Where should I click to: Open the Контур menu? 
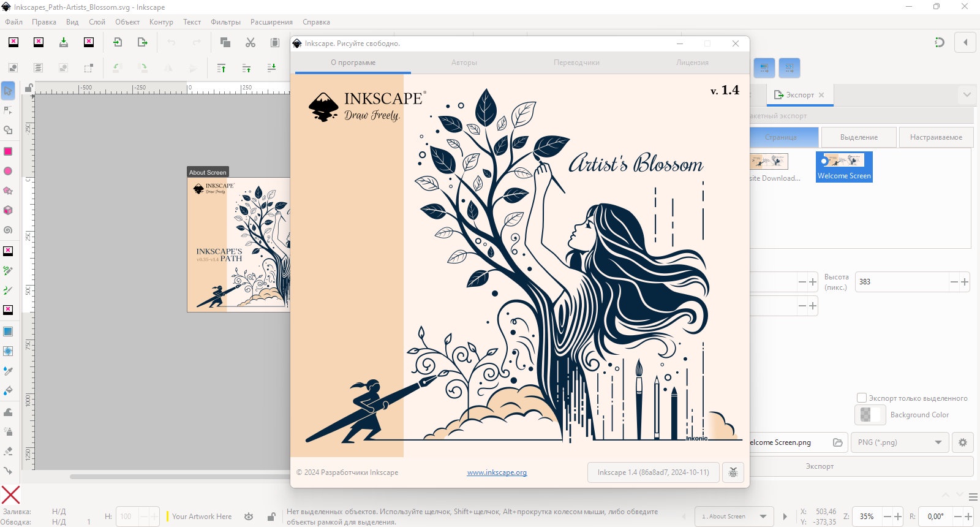[x=161, y=22]
